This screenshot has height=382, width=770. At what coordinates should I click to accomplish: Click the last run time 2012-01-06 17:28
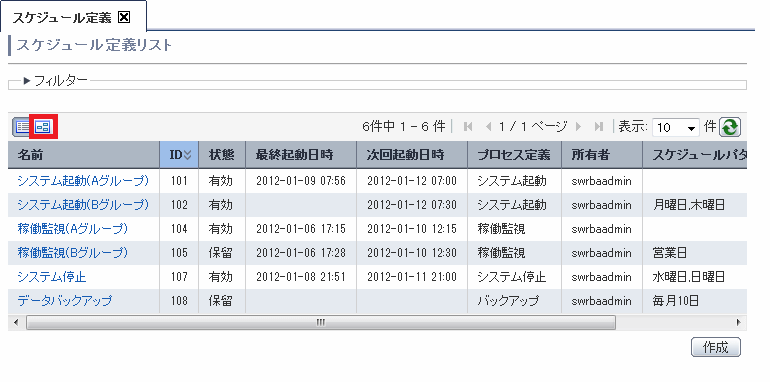pyautogui.click(x=301, y=253)
